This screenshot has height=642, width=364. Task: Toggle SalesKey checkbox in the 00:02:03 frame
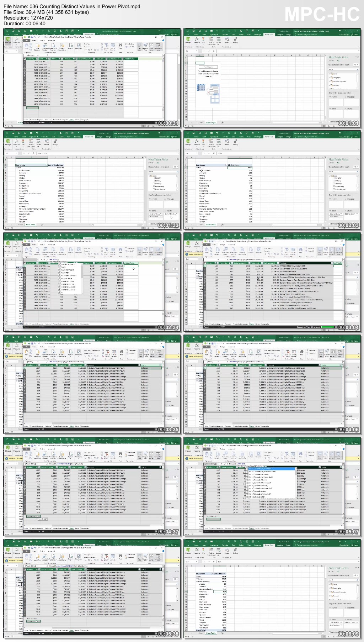[334, 178]
